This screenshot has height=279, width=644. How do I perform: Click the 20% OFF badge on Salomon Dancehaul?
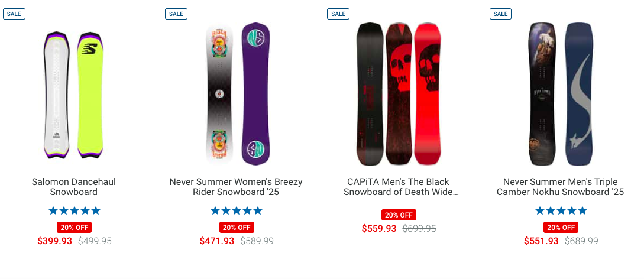point(75,227)
